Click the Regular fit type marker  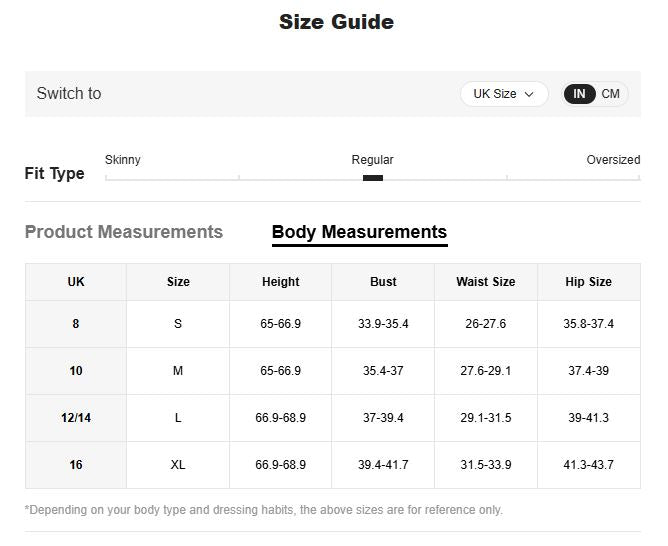372,178
